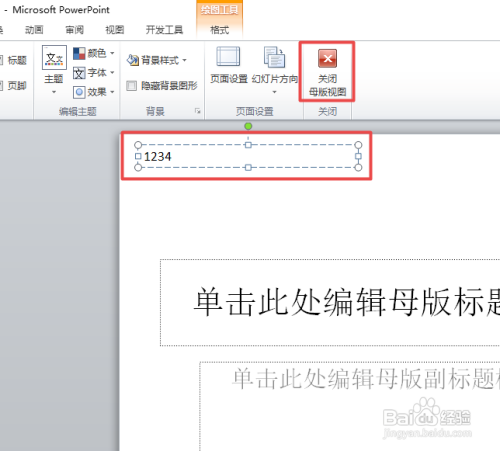
Task: Expand the 背景样式 dropdown arrow
Action: (184, 61)
